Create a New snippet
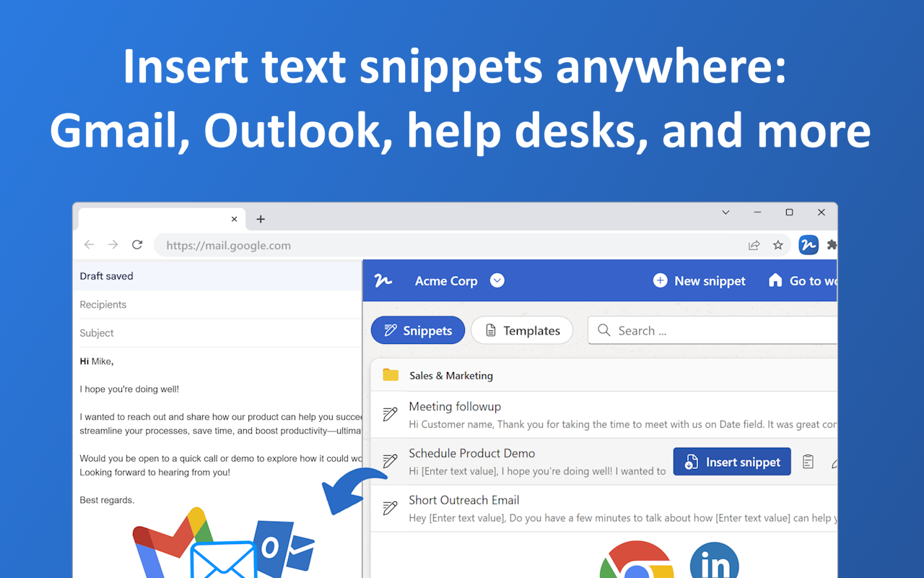 (699, 281)
